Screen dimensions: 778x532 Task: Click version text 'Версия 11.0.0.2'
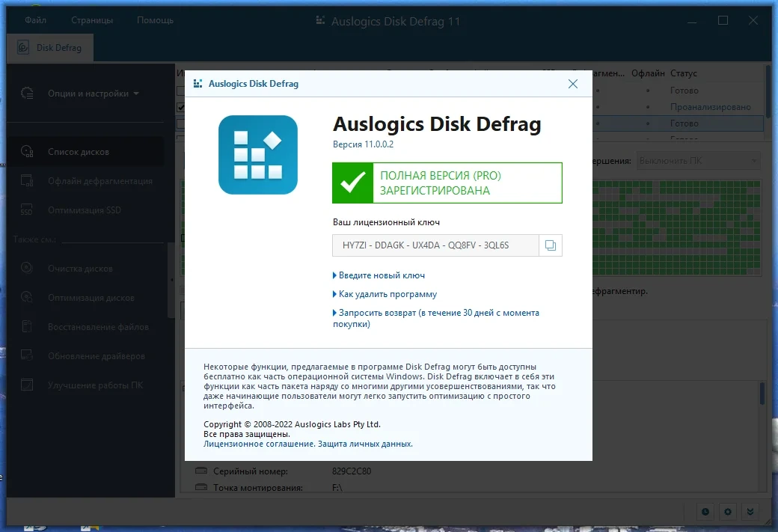(364, 144)
